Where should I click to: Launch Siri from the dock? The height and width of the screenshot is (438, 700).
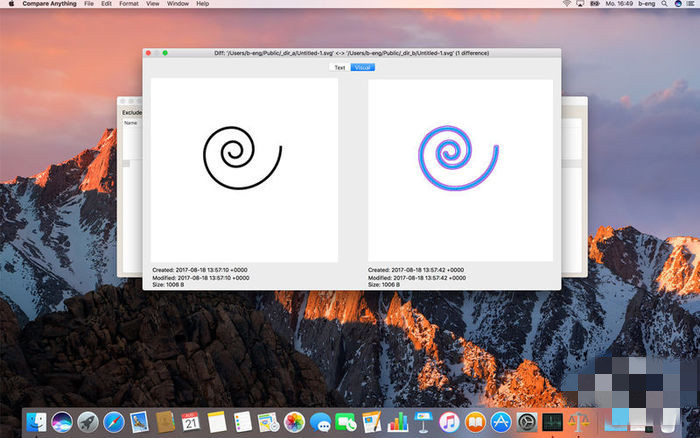tap(62, 422)
